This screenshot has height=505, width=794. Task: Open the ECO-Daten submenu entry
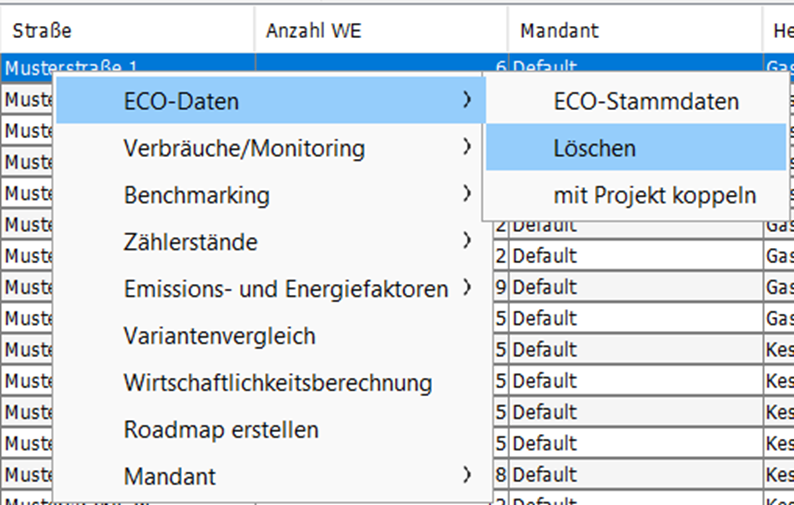click(181, 101)
